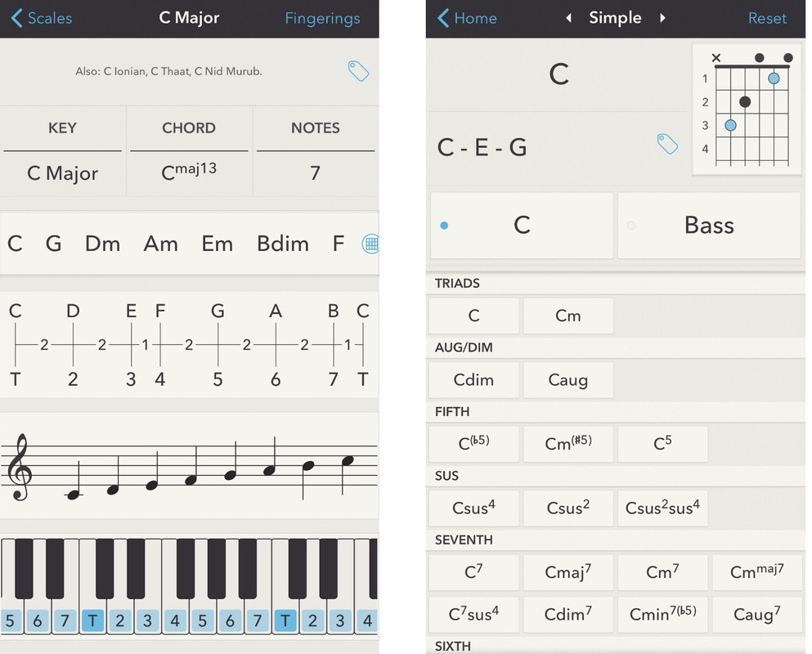
Task: Select the Em chord in scale chords
Action: (x=217, y=244)
